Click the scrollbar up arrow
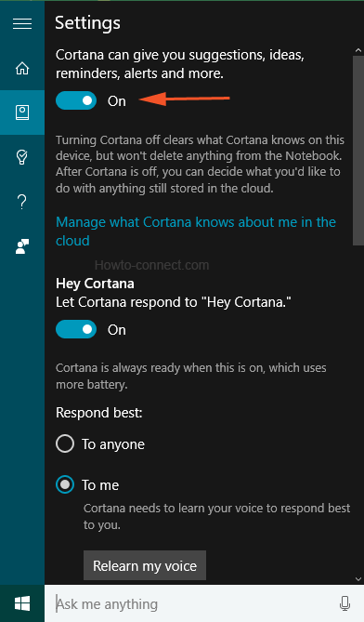Screen dimensions: 364x622 point(358,51)
